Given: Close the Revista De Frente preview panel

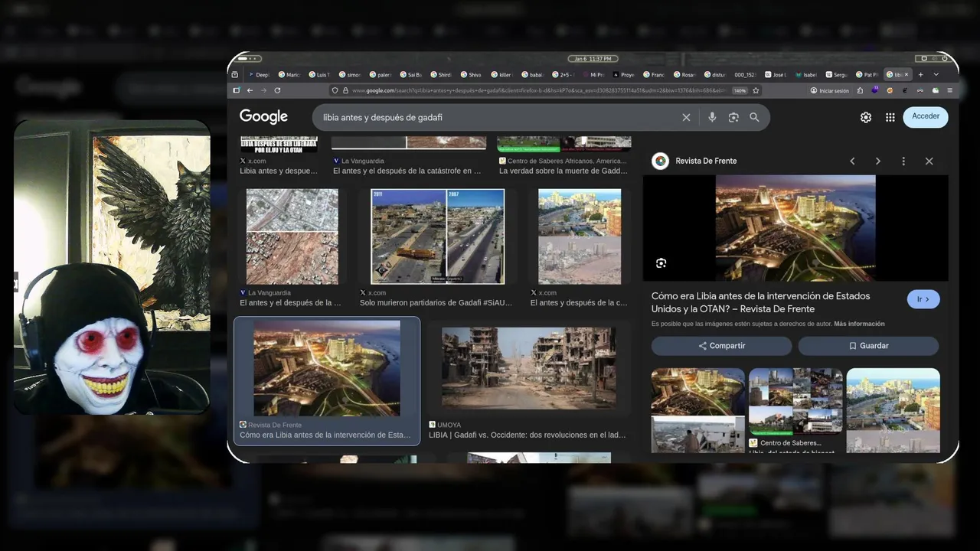Looking at the screenshot, I should pyautogui.click(x=929, y=161).
